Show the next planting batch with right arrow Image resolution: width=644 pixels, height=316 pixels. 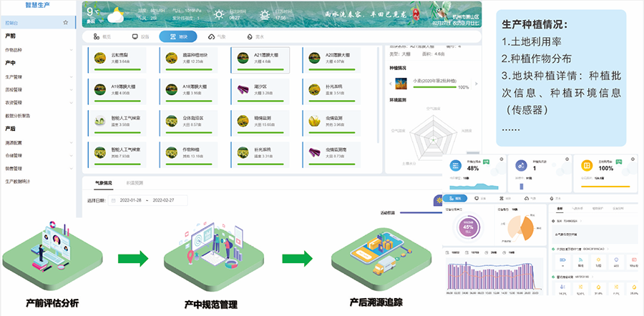tap(476, 84)
